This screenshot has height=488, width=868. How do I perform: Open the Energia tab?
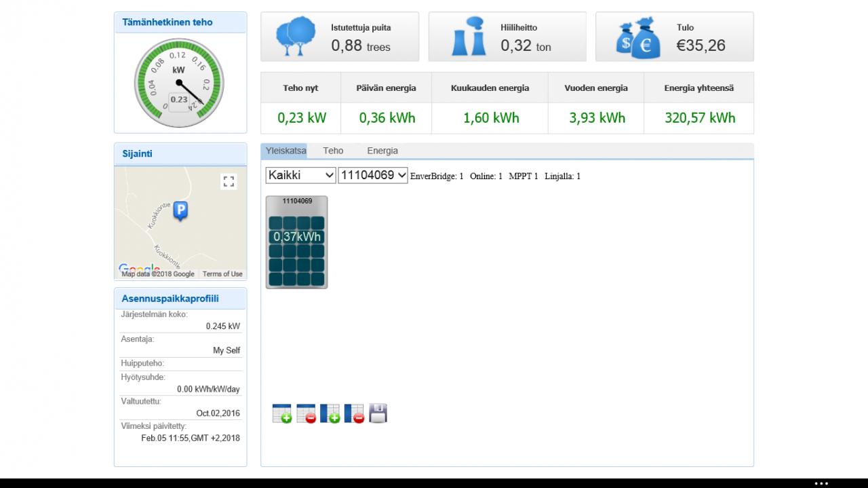click(382, 151)
